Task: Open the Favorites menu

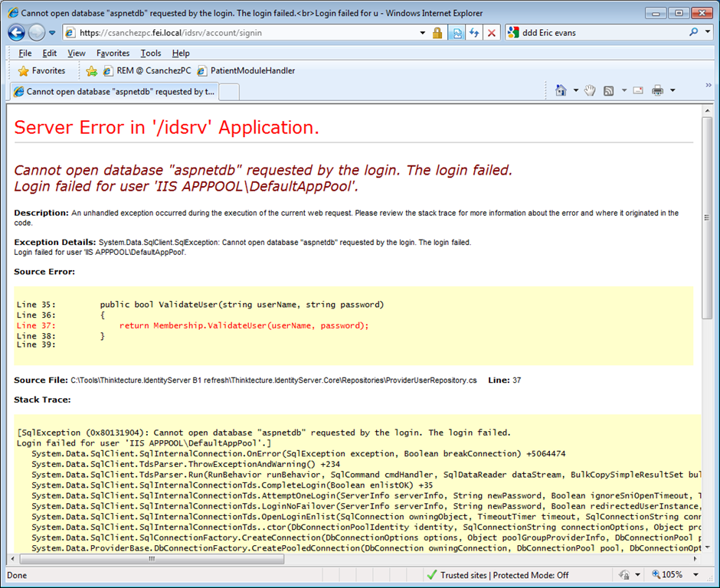Action: pyautogui.click(x=113, y=54)
